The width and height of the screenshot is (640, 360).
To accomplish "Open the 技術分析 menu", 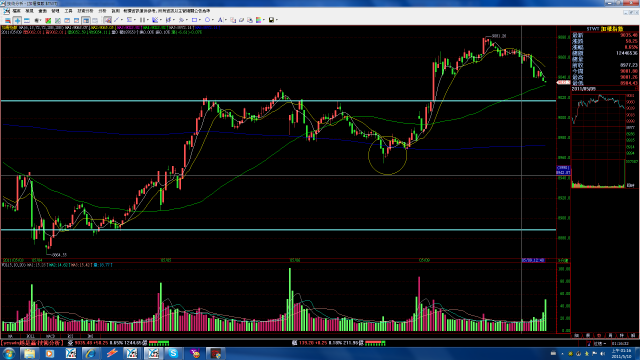I will coord(85,11).
